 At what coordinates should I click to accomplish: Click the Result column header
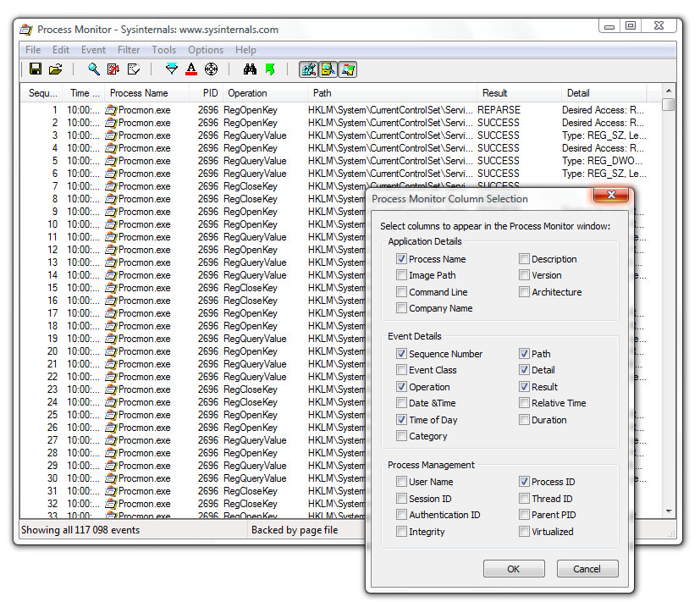(x=519, y=93)
